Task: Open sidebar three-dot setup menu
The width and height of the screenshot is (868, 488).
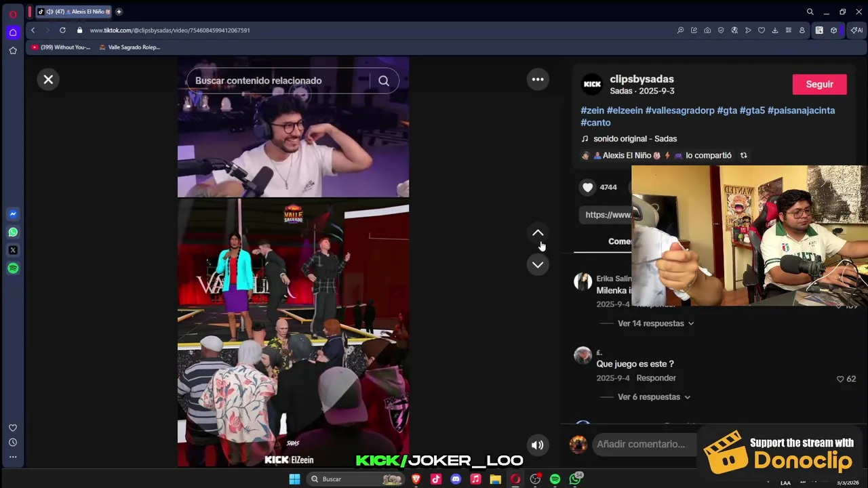Action: [13, 457]
